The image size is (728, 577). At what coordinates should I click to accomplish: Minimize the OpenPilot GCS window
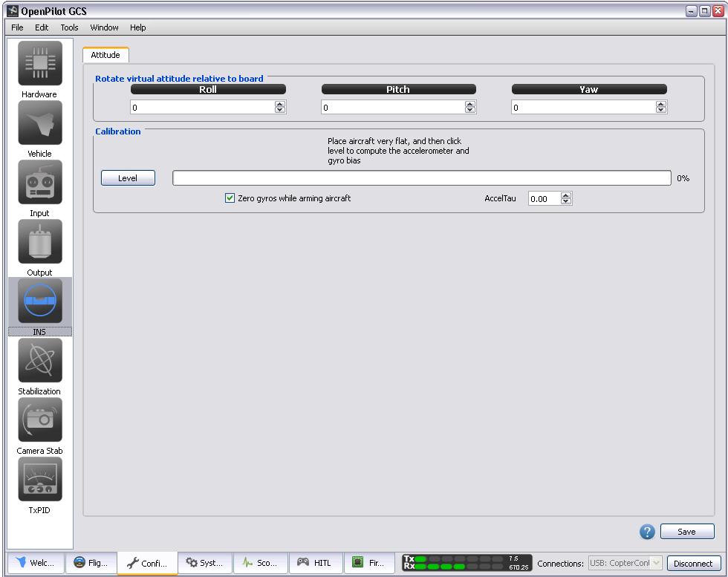692,11
